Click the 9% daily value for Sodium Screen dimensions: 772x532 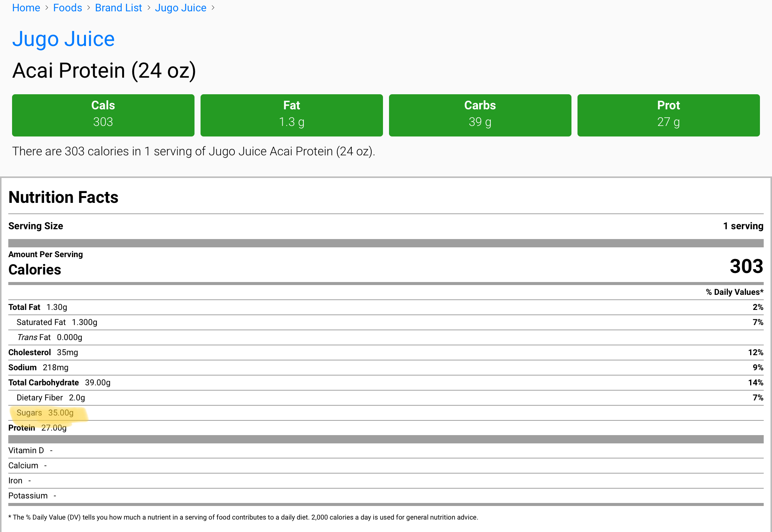pos(758,368)
